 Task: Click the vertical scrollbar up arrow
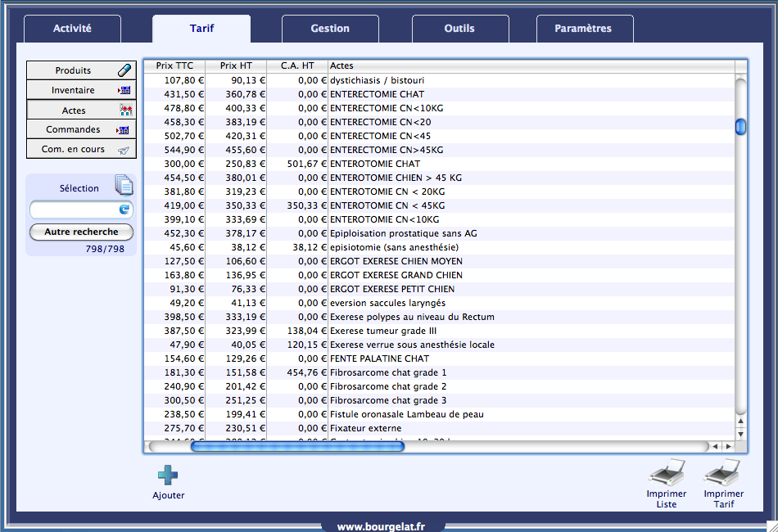740,421
